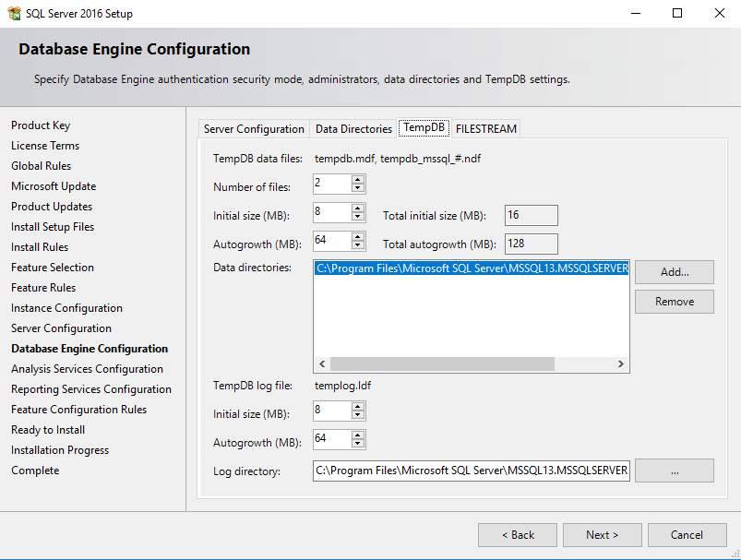The width and height of the screenshot is (741, 560).
Task: Click the data files Autogrowth field
Action: 333,241
